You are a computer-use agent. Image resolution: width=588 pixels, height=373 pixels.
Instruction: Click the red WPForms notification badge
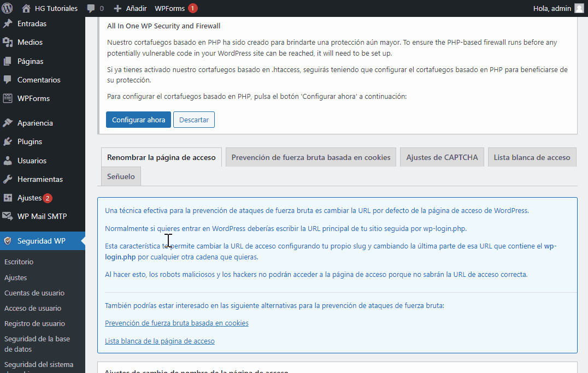(193, 8)
